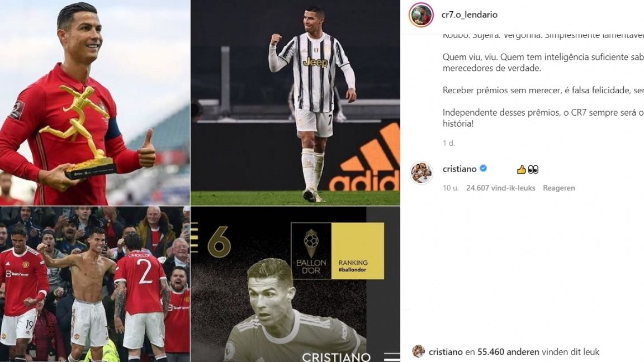Open the Juventus jersey celebration photo
Viewport: 644px width, 362px height.
coord(295,103)
